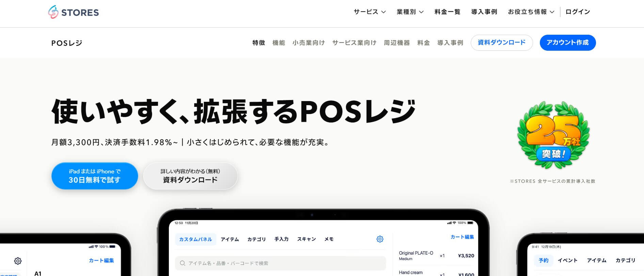Select the 機能 sub-navigation tab
644x276 pixels.
[279, 43]
